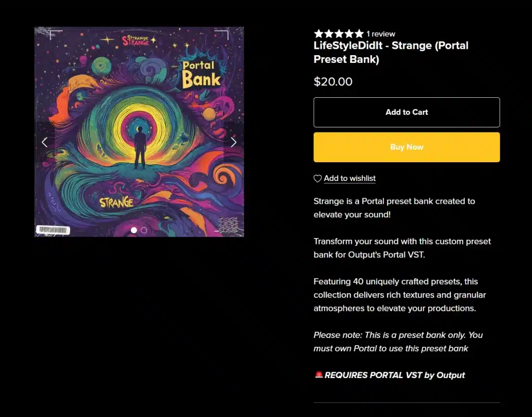Click the fifth star in the rating
532x417 pixels.
[x=359, y=34]
